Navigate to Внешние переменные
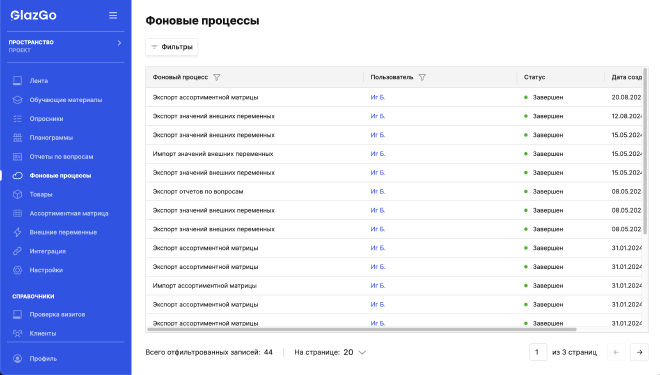The image size is (660, 375). pyautogui.click(x=63, y=232)
